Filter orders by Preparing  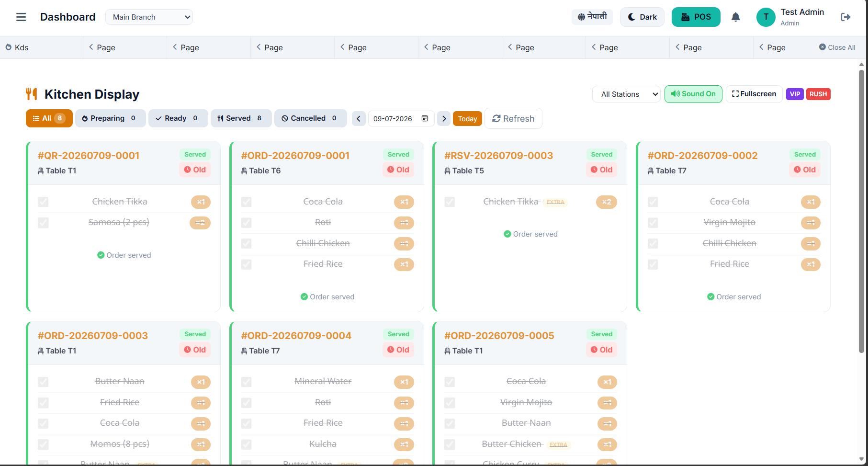coord(111,118)
